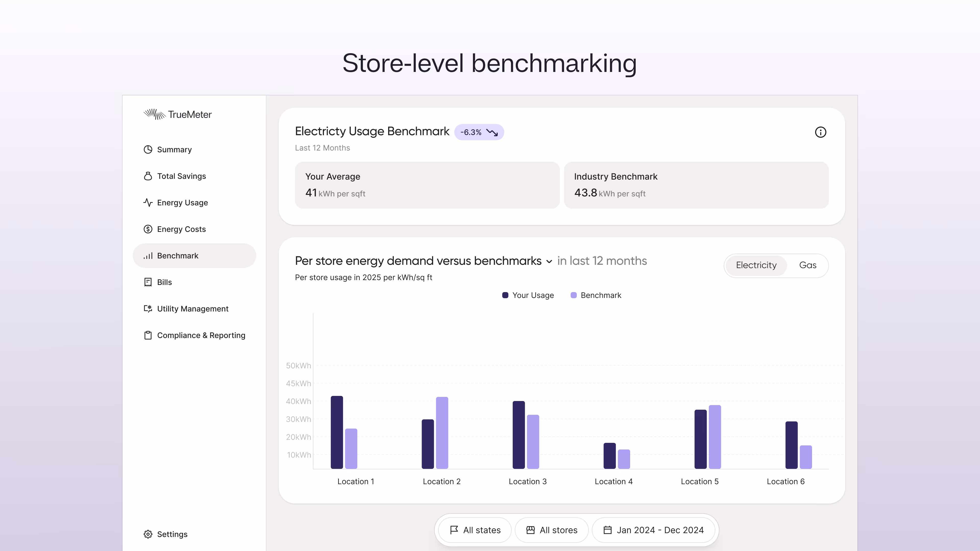Image resolution: width=980 pixels, height=551 pixels.
Task: Click the Utility Management icon
Action: point(148,309)
